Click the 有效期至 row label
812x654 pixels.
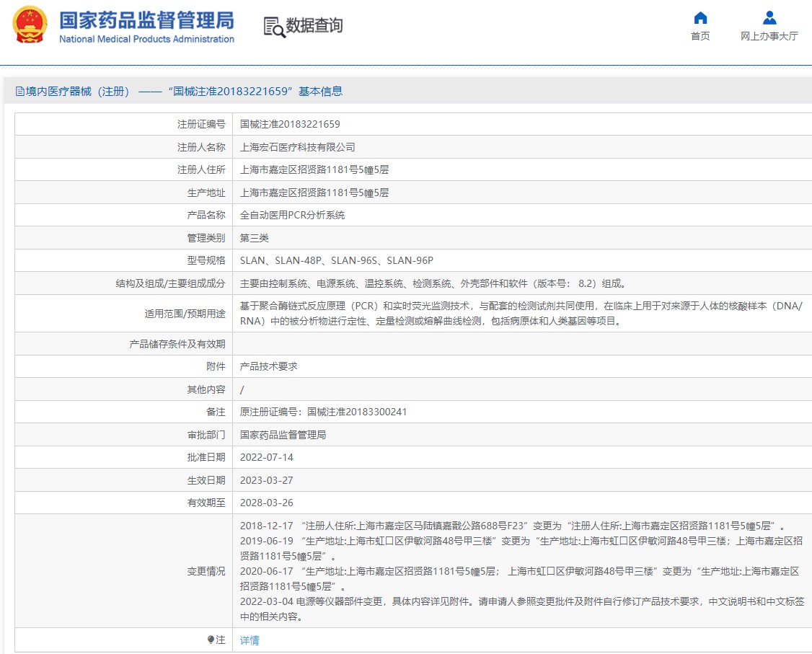pos(206,503)
